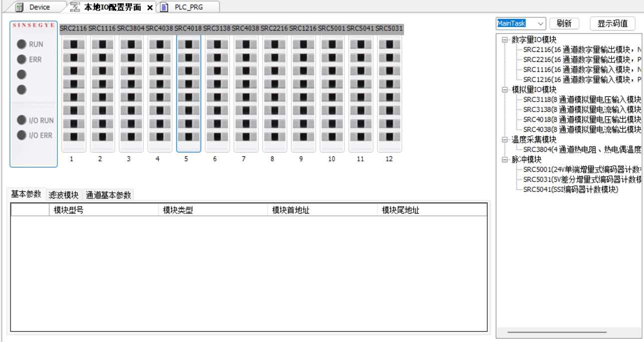Select SRC3118 in the module tree
Viewport: 644px width, 342px height.
(x=582, y=99)
